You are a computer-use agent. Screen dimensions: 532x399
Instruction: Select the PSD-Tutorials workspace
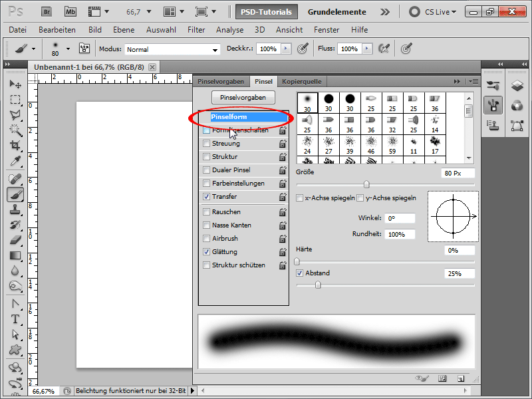(267, 12)
